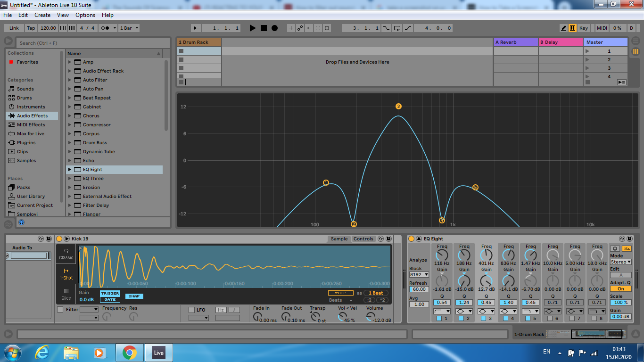644x362 pixels.
Task: Click the WARP button in Simpler
Action: pos(340,293)
